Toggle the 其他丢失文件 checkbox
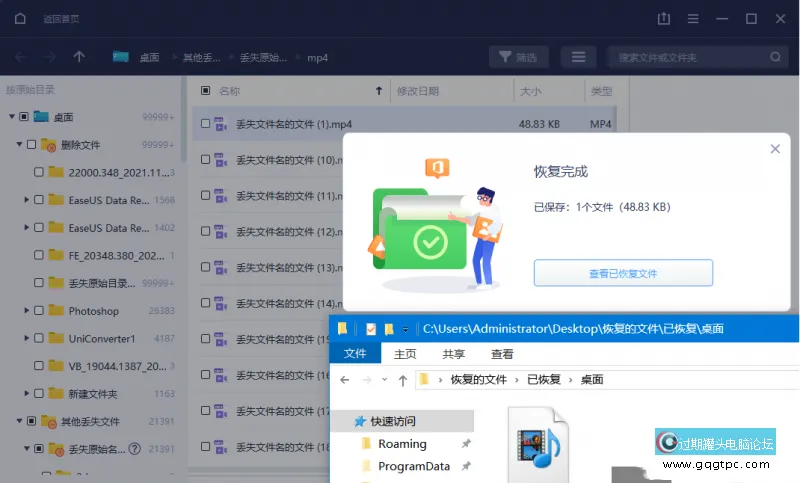Viewport: 800px width, 483px height. (31, 421)
